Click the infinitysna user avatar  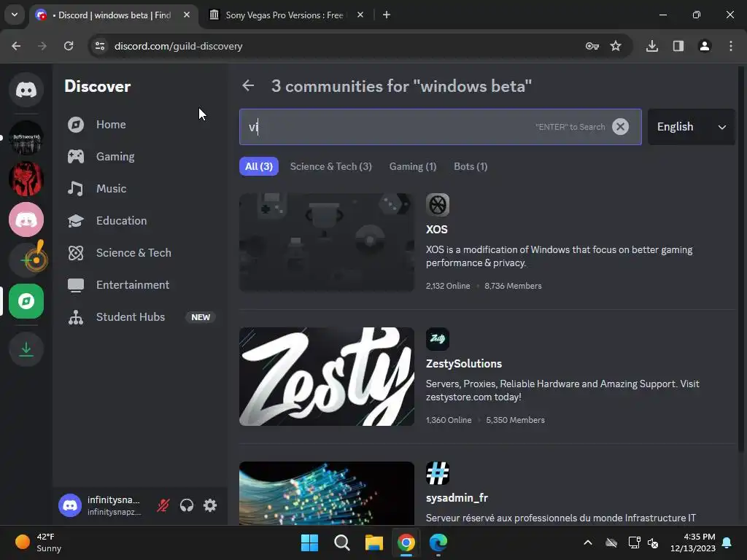(x=70, y=505)
